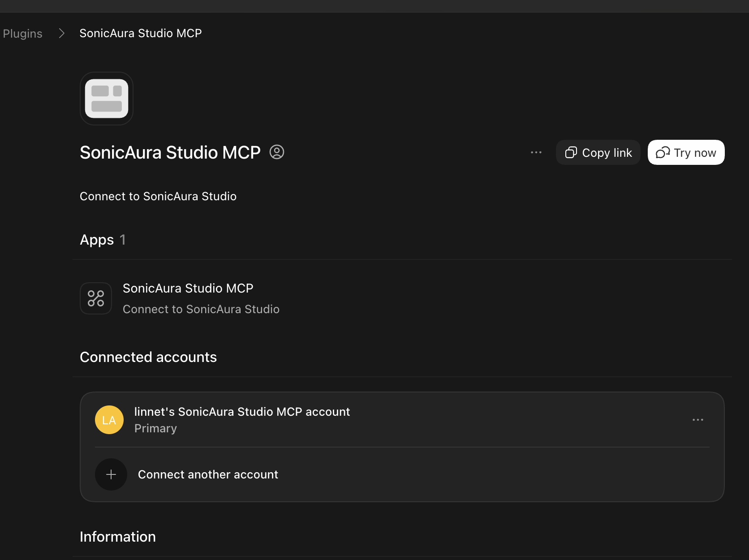Open options menu for linnet's account
Image resolution: width=749 pixels, height=560 pixels.
coord(698,420)
